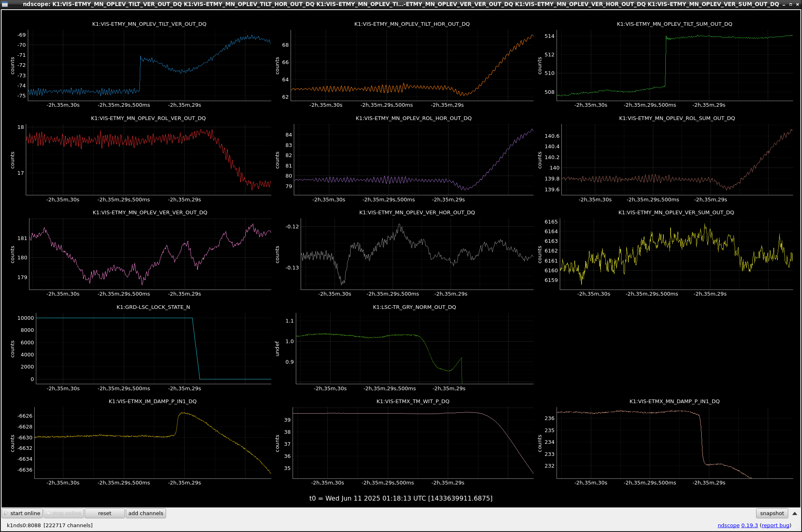The width and height of the screenshot is (802, 532).
Task: Select the LSC-TR_GRY_NORM_OUT_DQ plot title
Action: coord(414,307)
